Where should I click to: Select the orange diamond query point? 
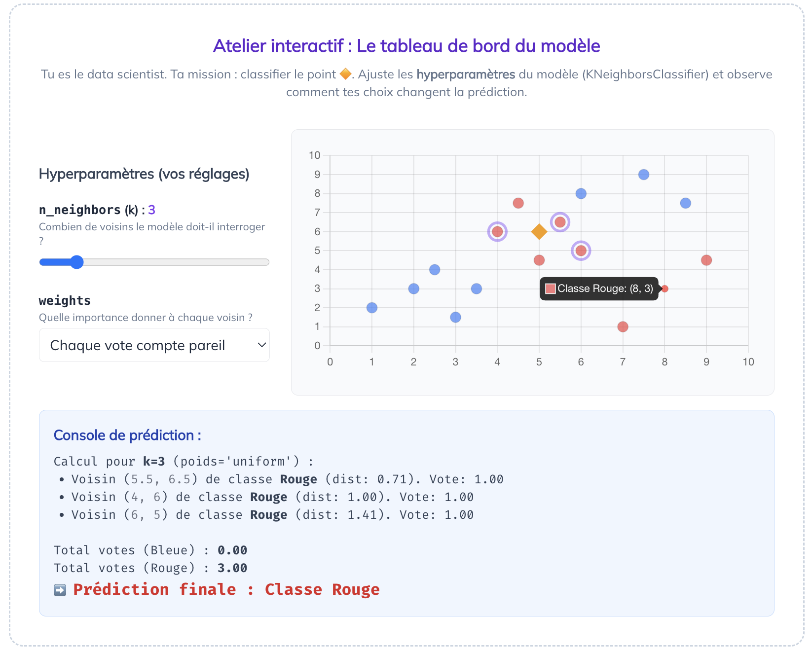click(x=539, y=231)
